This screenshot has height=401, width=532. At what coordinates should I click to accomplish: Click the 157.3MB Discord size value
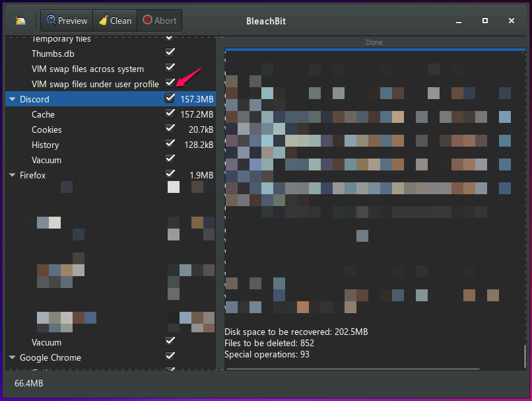pyautogui.click(x=197, y=99)
